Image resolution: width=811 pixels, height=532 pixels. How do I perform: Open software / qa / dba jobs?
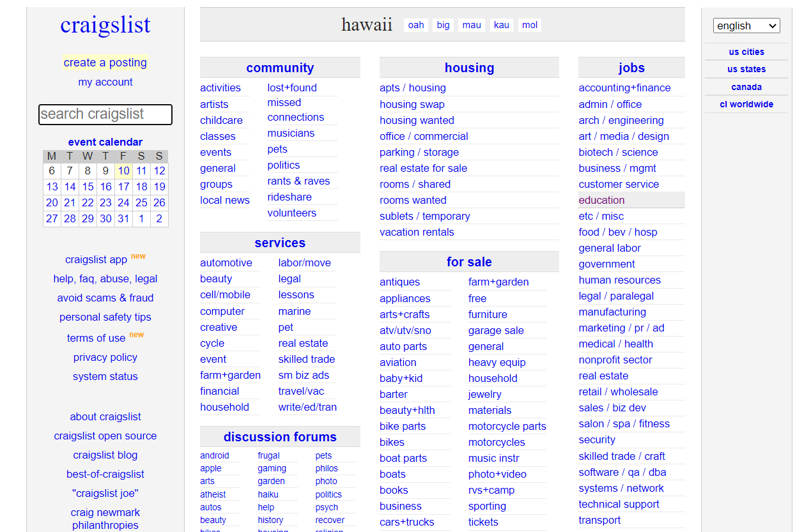point(622,472)
